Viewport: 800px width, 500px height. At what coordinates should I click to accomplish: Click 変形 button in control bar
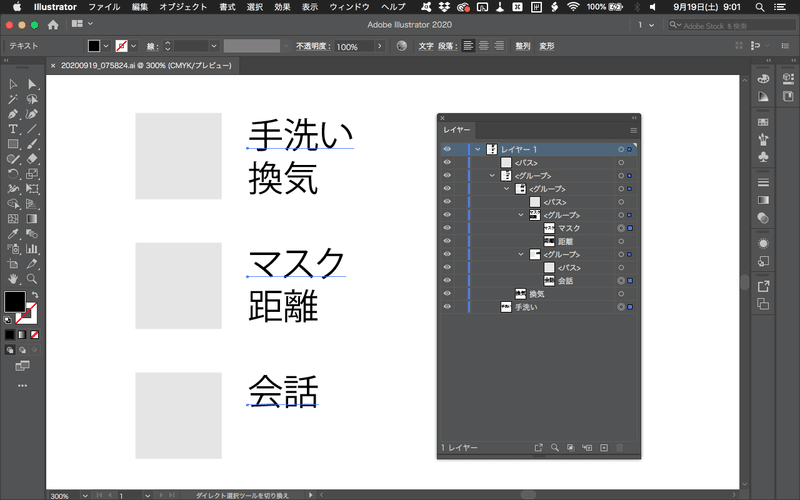click(x=546, y=46)
